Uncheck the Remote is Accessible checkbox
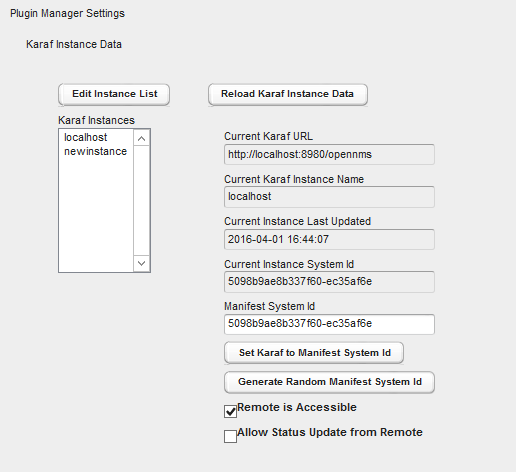 pos(230,411)
